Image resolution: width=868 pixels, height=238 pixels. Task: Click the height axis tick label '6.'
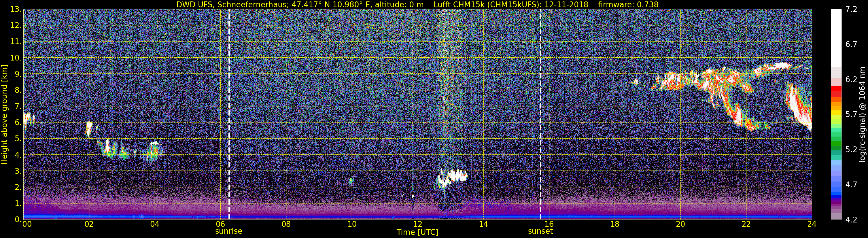point(18,122)
